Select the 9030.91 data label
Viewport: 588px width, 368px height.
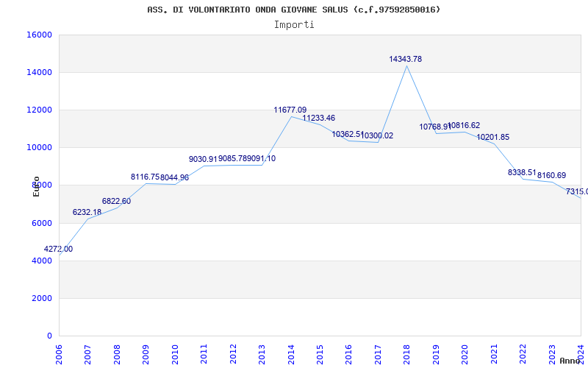(x=203, y=159)
